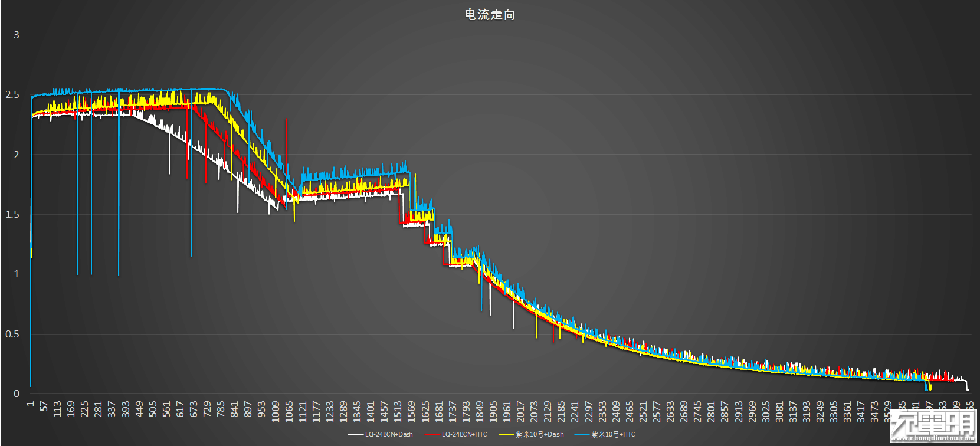The height and width of the screenshot is (446, 980).
Task: Click the x-axis label "1009"
Action: (x=276, y=411)
